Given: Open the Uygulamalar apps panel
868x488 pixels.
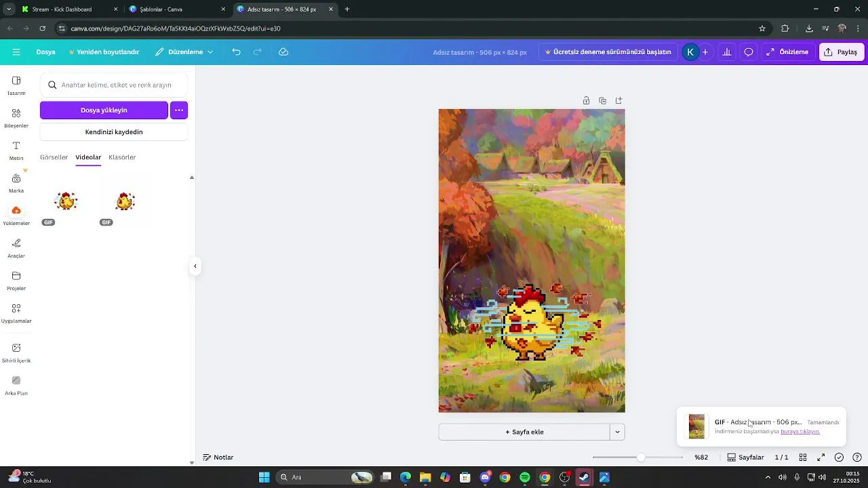Looking at the screenshot, I should 16,313.
